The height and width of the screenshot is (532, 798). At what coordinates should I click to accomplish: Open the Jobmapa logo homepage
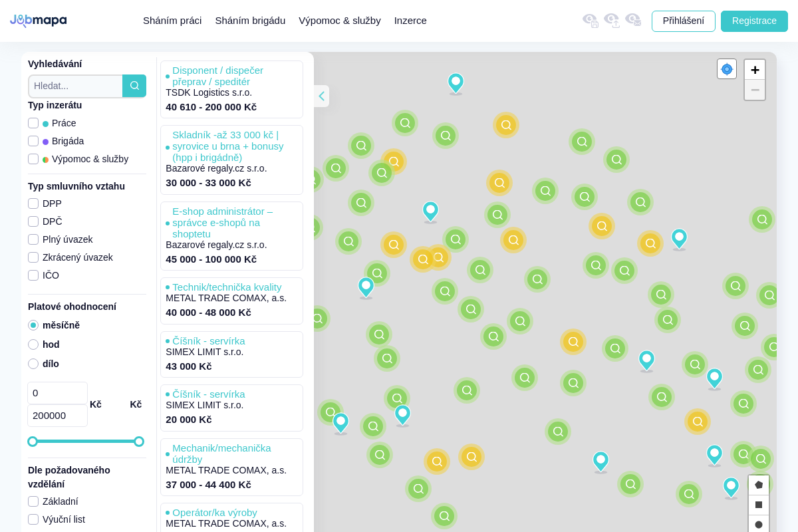[38, 21]
